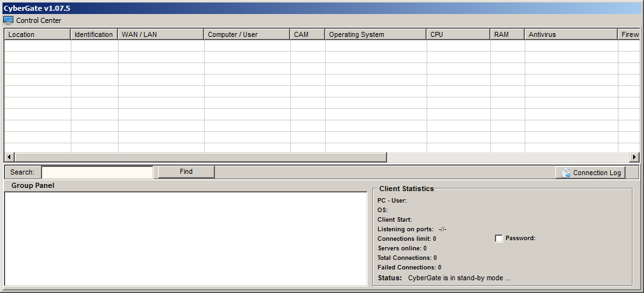The image size is (644, 293).
Task: Click the Control Center monitor icon
Action: click(8, 20)
